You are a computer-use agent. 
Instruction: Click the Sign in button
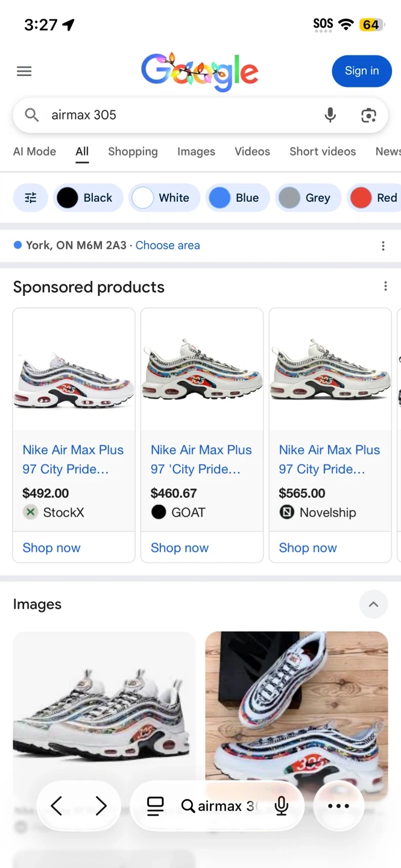(362, 71)
